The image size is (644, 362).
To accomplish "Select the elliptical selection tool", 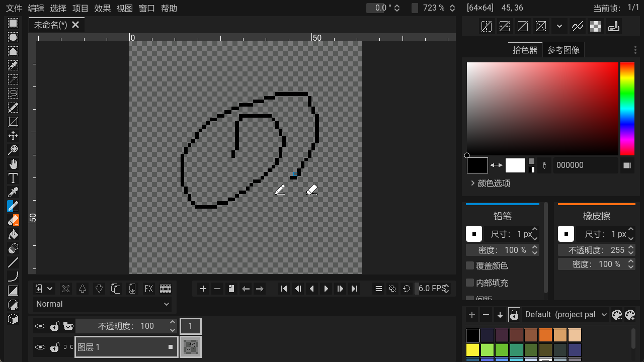I will (13, 37).
